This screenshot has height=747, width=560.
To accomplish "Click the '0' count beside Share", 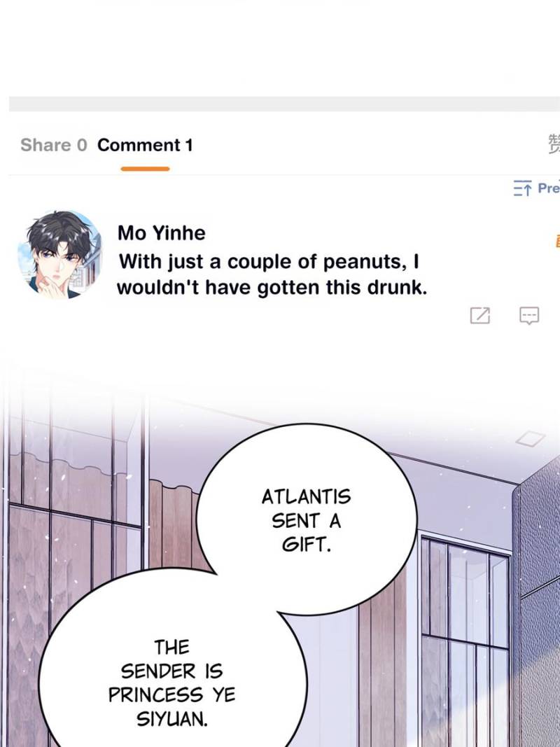I will 83,145.
